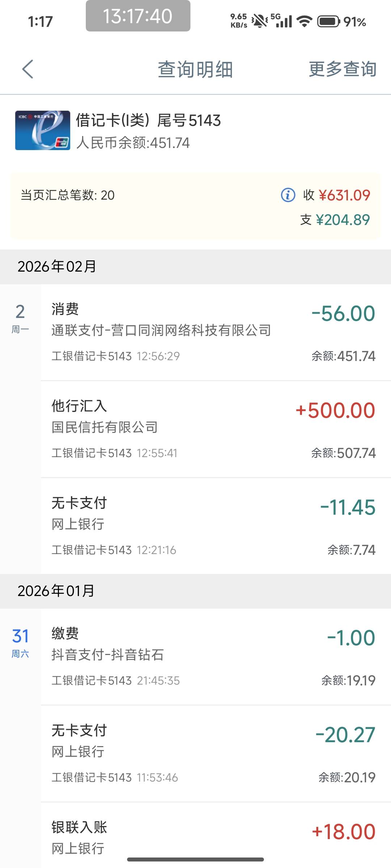
Task: Open 更多查询 for more queries
Action: point(342,69)
